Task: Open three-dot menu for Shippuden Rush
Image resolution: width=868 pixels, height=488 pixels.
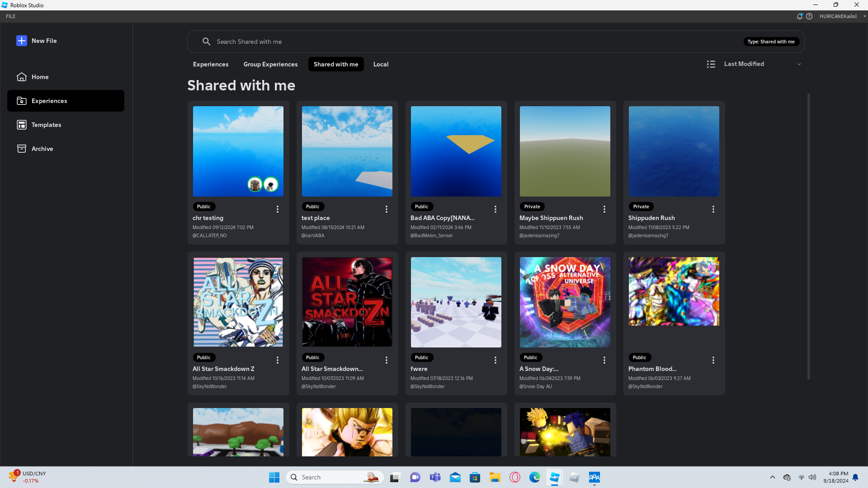Action: [713, 209]
